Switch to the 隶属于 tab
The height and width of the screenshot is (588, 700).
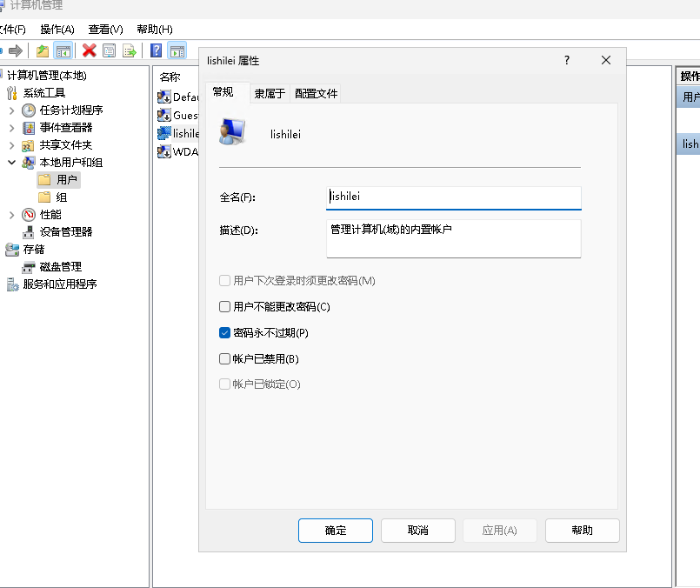270,93
